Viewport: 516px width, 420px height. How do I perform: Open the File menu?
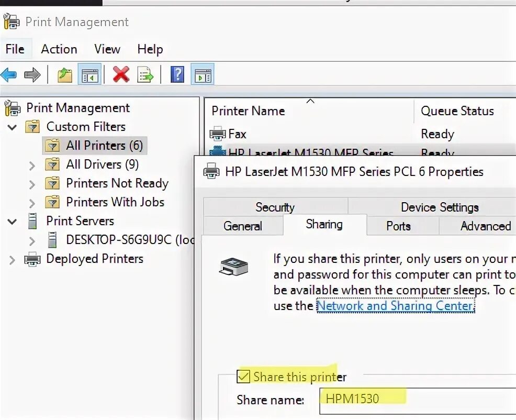pyautogui.click(x=15, y=49)
